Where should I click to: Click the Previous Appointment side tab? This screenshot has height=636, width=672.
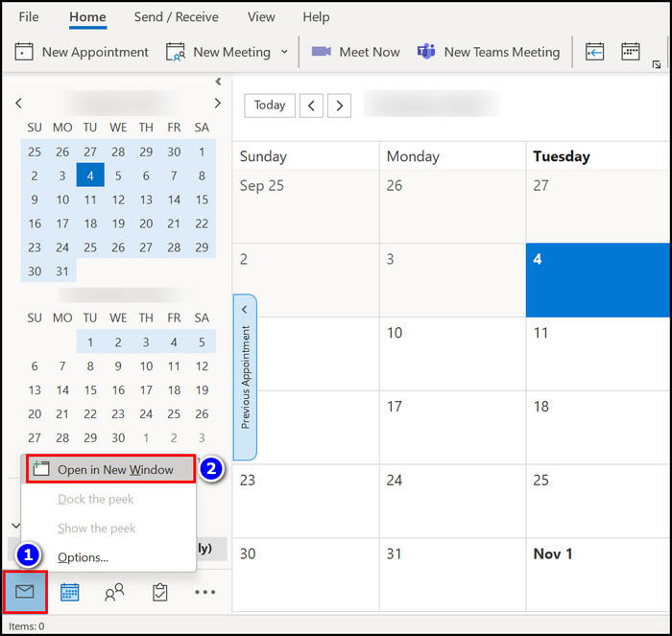245,377
